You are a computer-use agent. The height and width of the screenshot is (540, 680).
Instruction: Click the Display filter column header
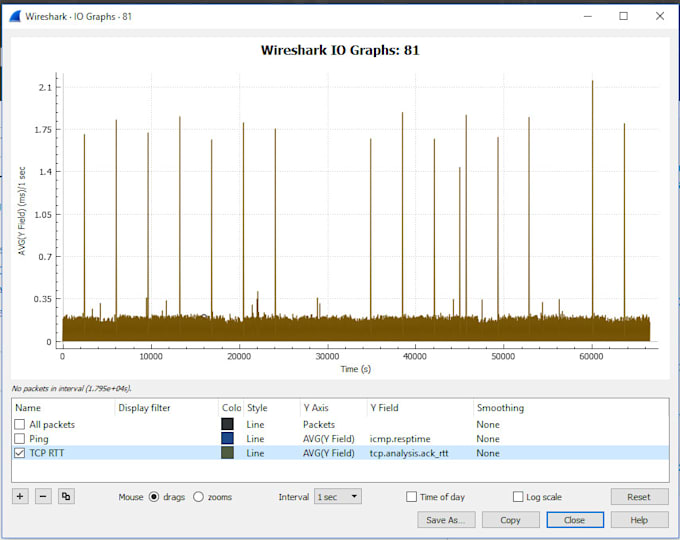(144, 408)
